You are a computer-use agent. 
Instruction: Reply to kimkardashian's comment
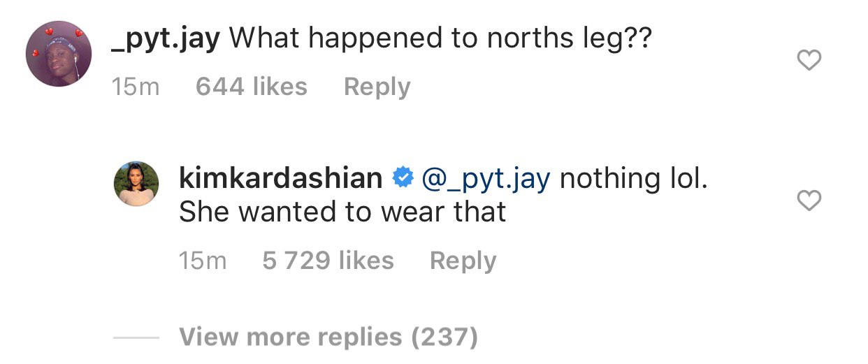[463, 261]
